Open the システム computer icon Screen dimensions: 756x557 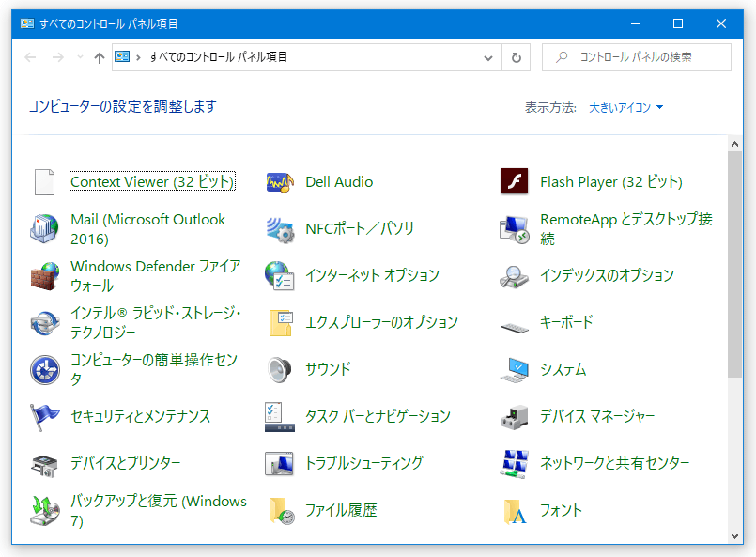point(515,370)
